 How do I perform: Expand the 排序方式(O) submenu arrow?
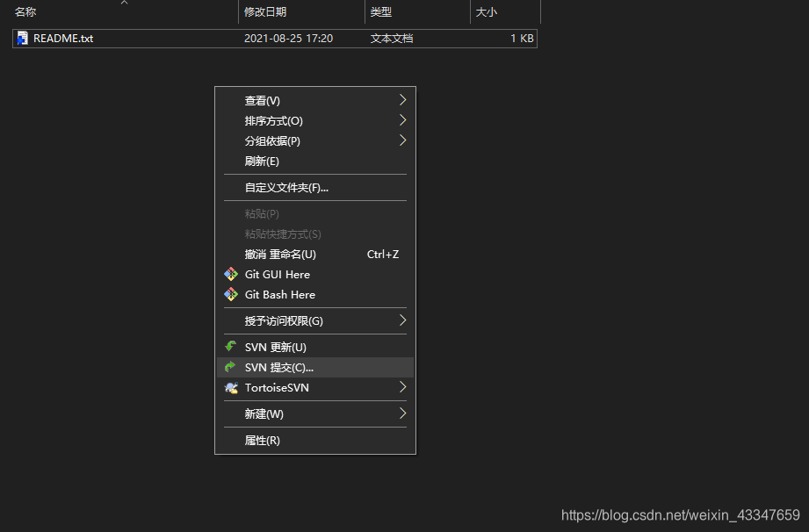403,120
